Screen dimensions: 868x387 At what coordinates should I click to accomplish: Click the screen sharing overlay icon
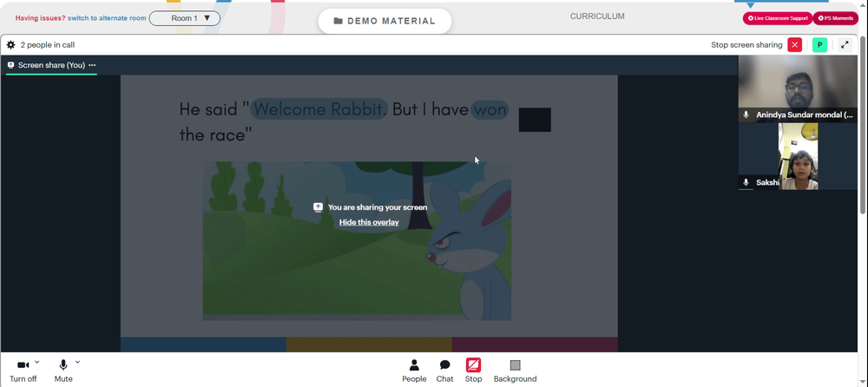pos(318,207)
